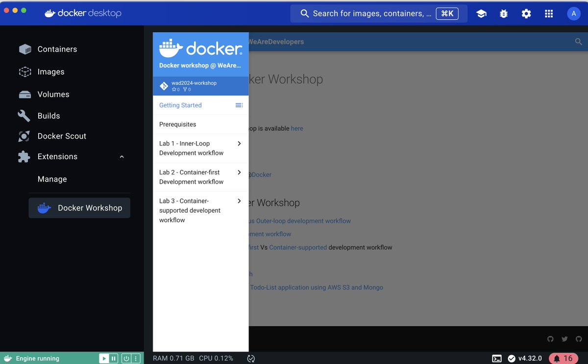This screenshot has width=588, height=364.
Task: Click the Engine running status label
Action: [x=38, y=358]
